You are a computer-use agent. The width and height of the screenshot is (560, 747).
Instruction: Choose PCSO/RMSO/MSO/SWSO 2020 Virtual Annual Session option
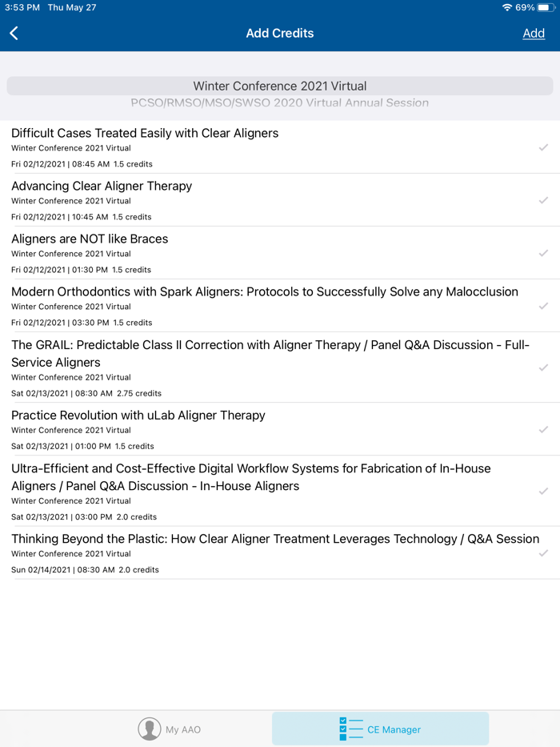280,103
